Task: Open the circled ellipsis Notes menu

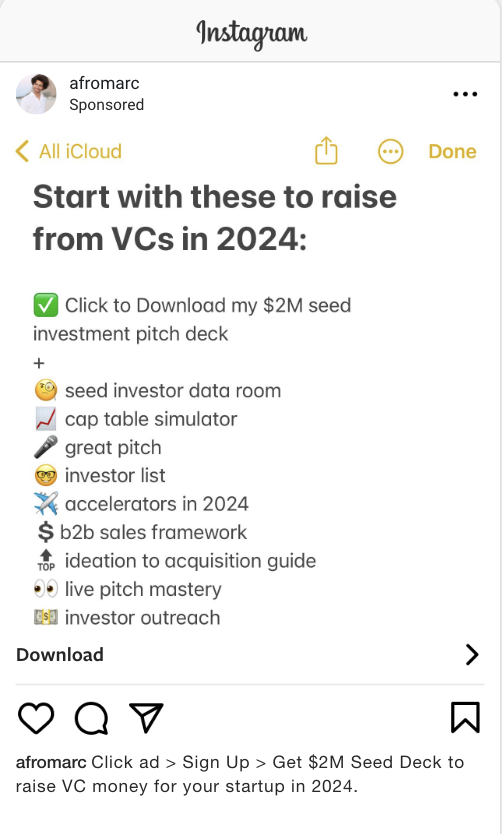Action: [390, 152]
